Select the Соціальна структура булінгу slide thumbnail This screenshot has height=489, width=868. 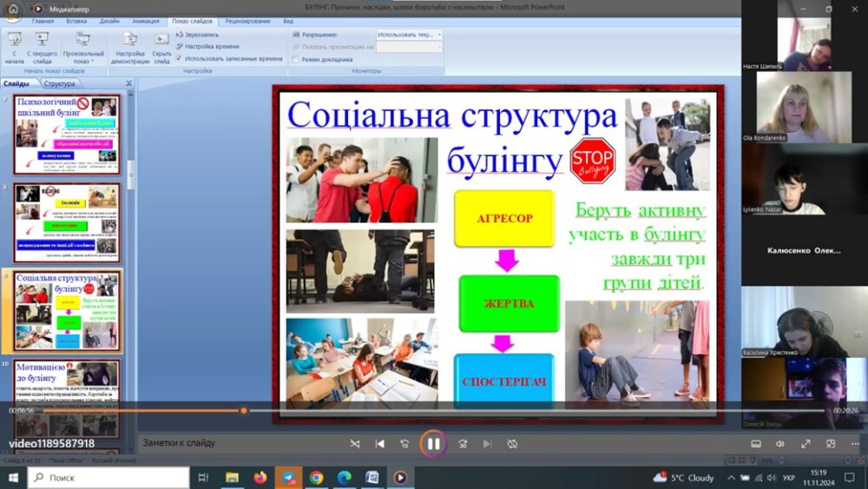pos(67,311)
